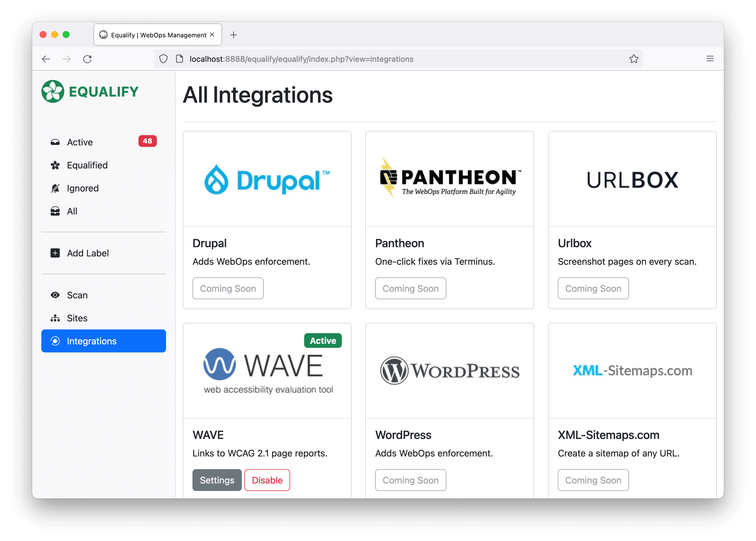Open the All alerts view
Image resolution: width=756 pixels, height=541 pixels.
[103, 211]
